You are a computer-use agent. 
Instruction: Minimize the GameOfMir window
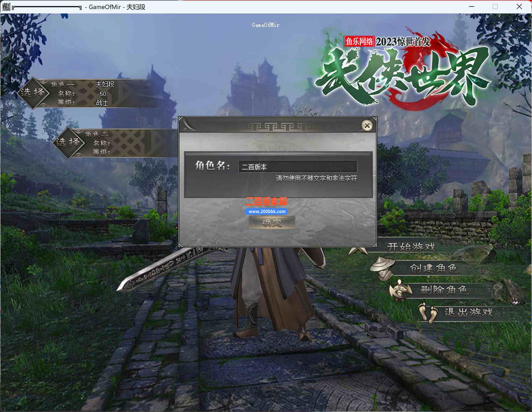coord(472,6)
